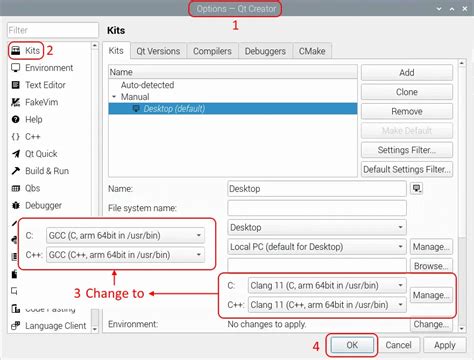Image resolution: width=474 pixels, height=360 pixels.
Task: Switch to the Qt Versions tab
Action: point(158,51)
